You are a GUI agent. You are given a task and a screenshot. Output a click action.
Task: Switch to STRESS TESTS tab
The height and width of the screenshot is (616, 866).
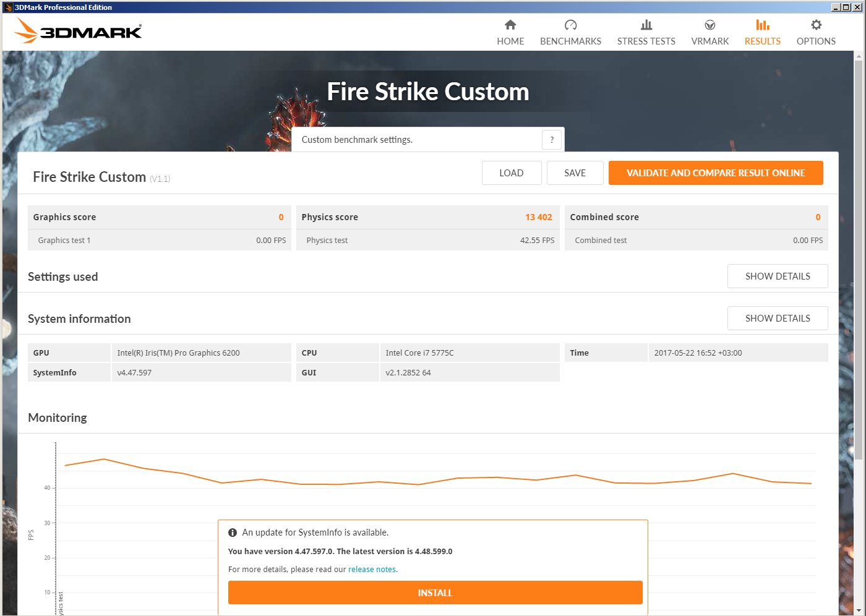click(x=646, y=41)
